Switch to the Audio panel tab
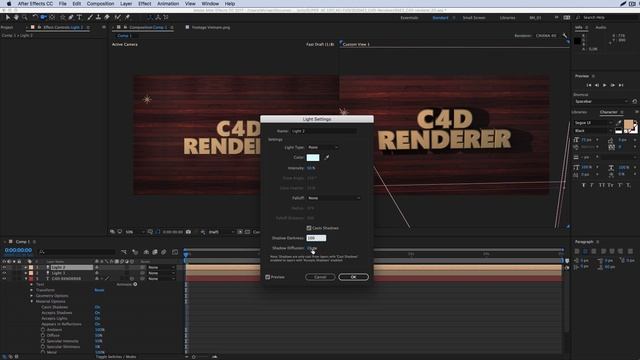 coord(601,27)
